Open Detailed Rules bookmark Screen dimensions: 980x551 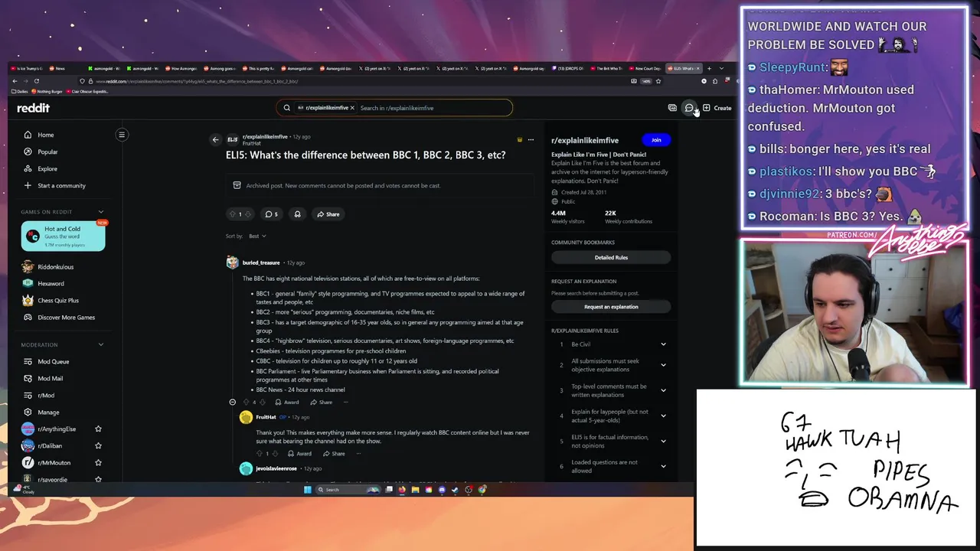(611, 257)
